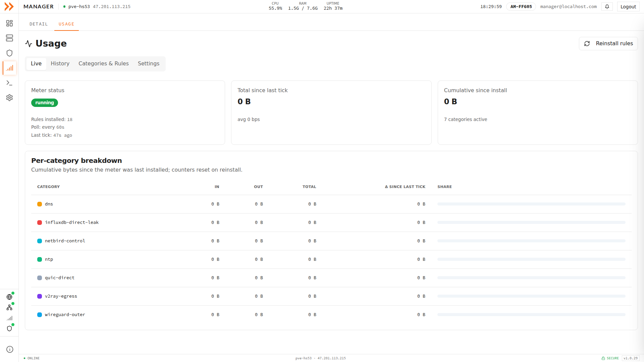Select the dns category name
644x362 pixels.
pos(49,204)
